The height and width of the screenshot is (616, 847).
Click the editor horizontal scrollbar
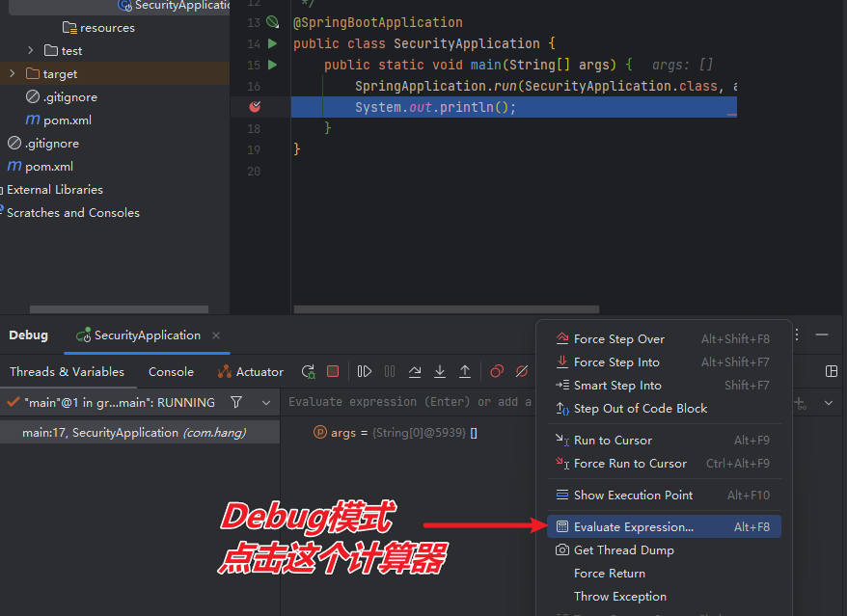point(447,309)
